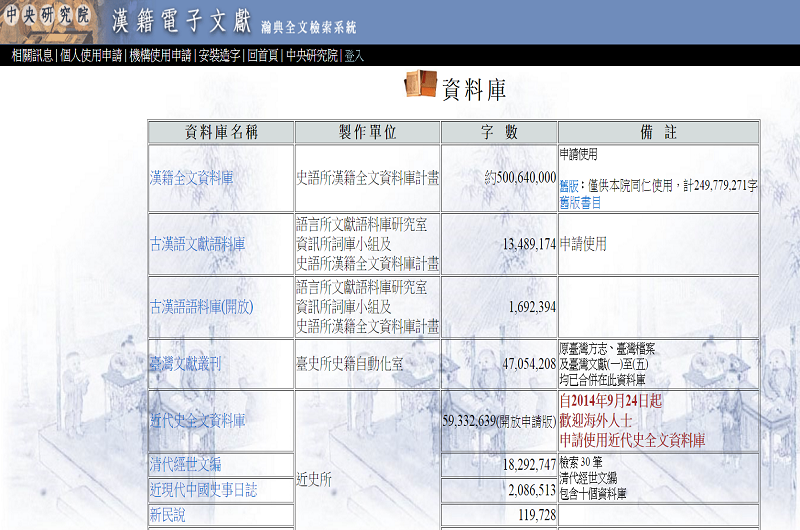Go to 回首頁 in the navigation bar

point(263,55)
